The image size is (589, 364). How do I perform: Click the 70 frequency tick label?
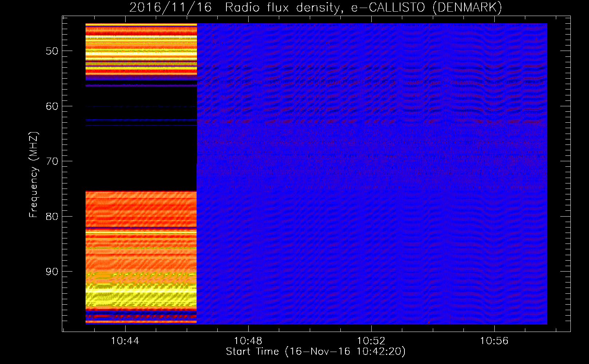[52, 161]
